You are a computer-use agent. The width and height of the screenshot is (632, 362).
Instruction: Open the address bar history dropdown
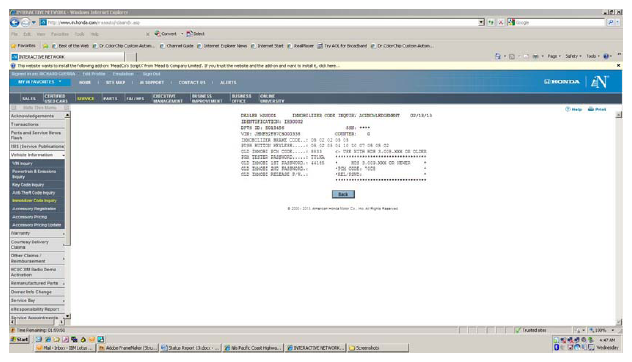coord(481,23)
